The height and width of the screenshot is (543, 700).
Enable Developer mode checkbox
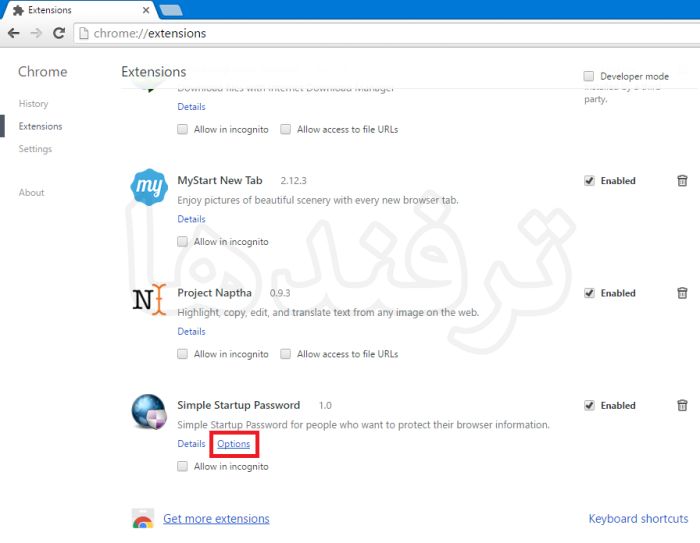pyautogui.click(x=589, y=76)
